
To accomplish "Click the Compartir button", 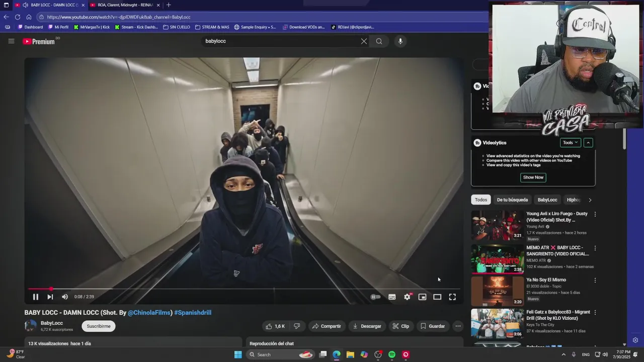I will pyautogui.click(x=327, y=326).
